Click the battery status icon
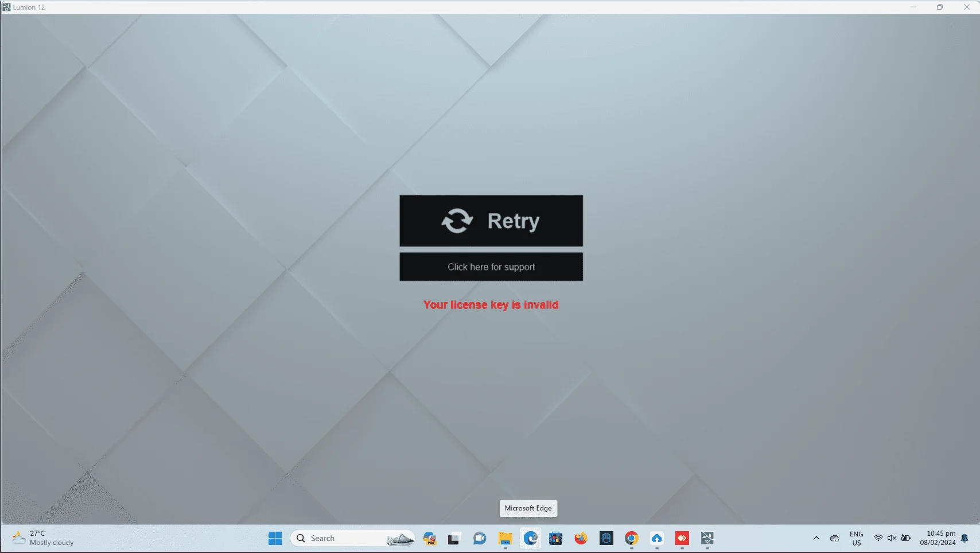 905,538
